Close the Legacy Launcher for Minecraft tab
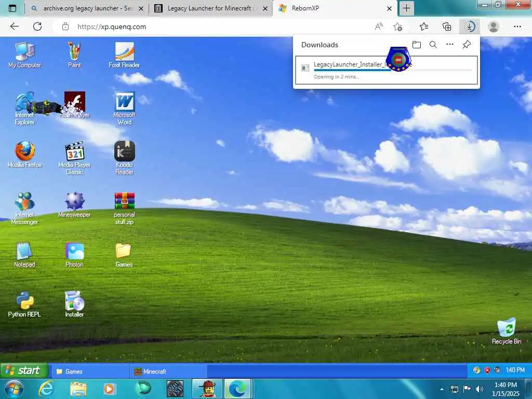 click(x=265, y=8)
